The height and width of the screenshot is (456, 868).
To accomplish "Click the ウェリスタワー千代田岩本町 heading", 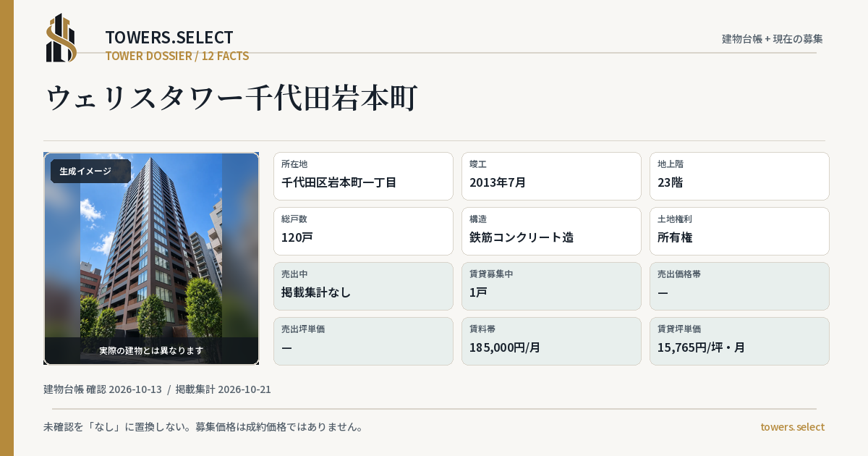I will (232, 98).
